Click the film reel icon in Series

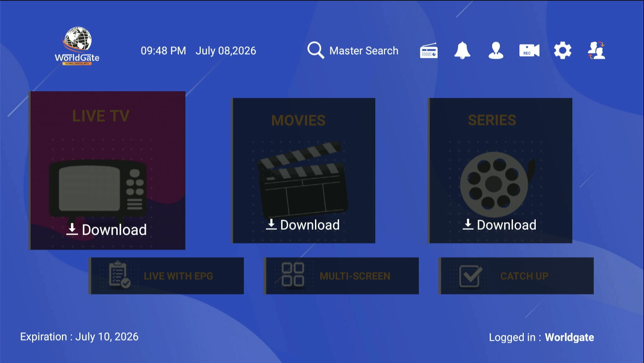click(497, 184)
